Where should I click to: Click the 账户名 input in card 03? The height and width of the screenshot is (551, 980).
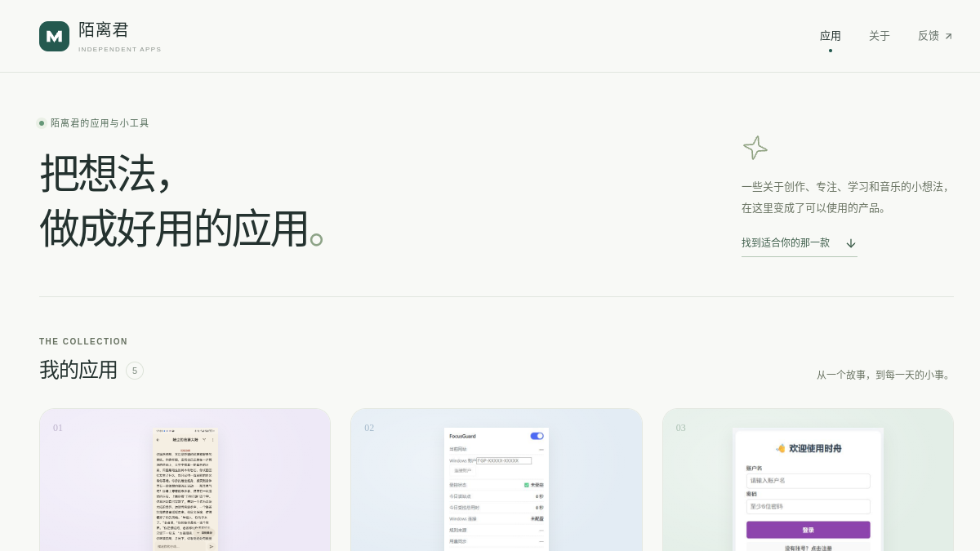808,481
